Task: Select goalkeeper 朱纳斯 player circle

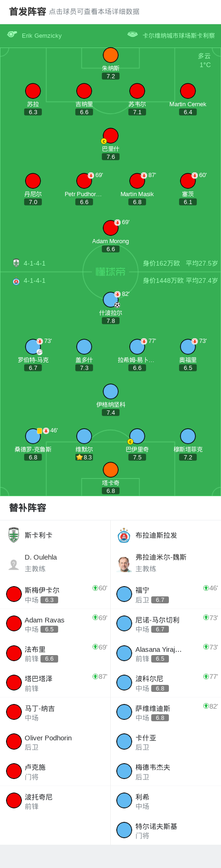Action: 110,55
